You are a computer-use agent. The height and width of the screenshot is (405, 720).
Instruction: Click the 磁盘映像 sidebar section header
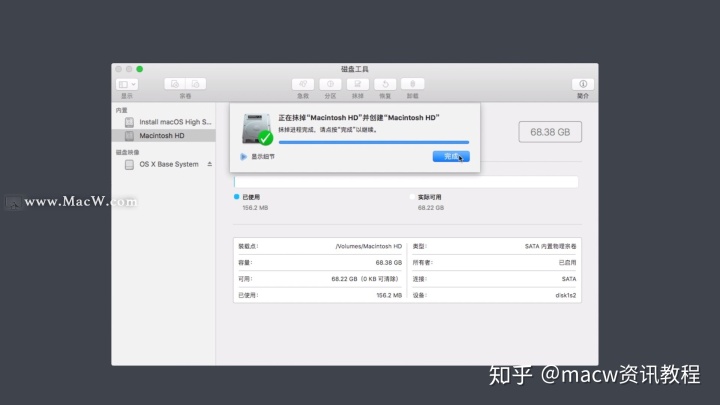coord(127,152)
